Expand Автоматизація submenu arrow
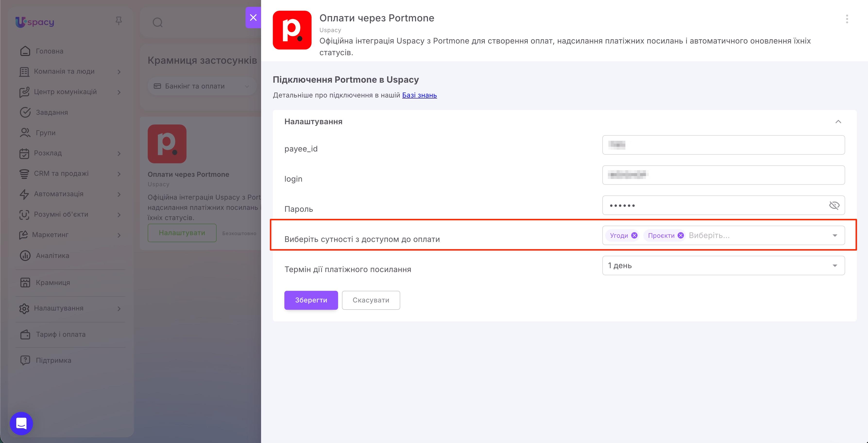Image resolution: width=868 pixels, height=443 pixels. point(119,194)
